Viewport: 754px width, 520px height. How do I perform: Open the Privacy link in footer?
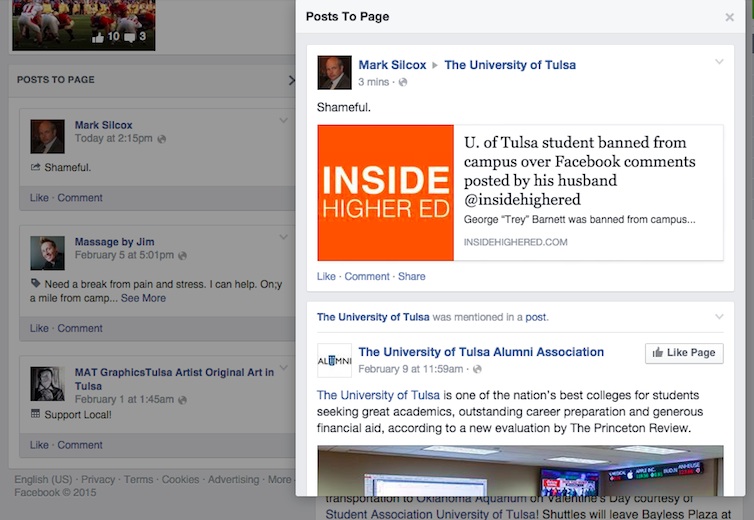(98, 480)
